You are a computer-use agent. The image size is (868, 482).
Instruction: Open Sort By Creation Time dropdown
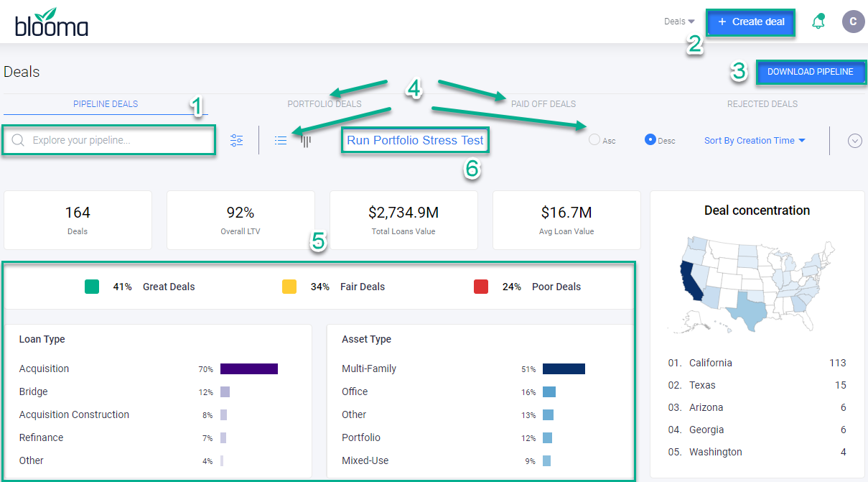tap(755, 141)
